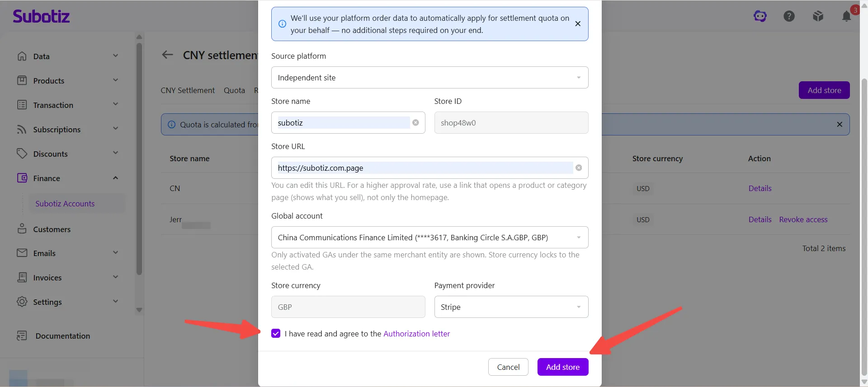The height and width of the screenshot is (387, 868).
Task: Open the Documentation menu item
Action: (63, 336)
